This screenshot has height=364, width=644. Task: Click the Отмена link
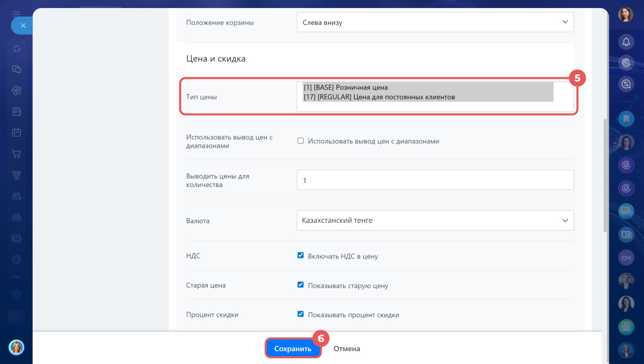click(x=347, y=348)
